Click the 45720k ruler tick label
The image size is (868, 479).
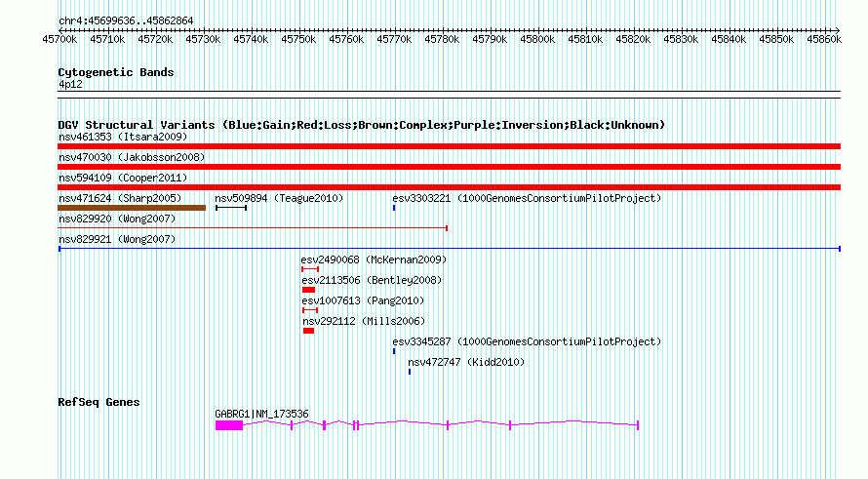[x=155, y=39]
